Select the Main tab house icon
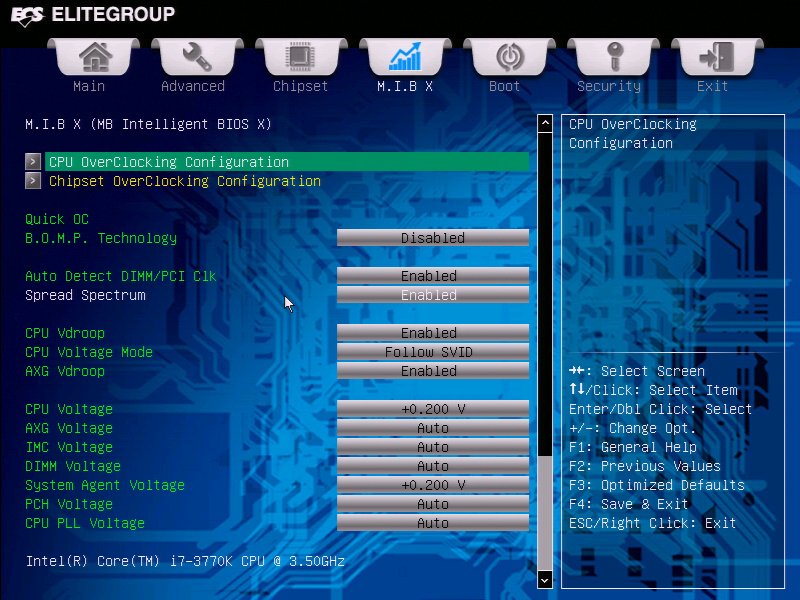Image resolution: width=800 pixels, height=600 pixels. [89, 58]
